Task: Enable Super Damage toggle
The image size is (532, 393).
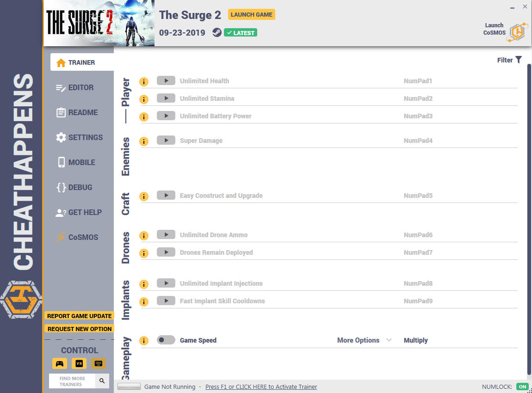Action: pyautogui.click(x=166, y=141)
